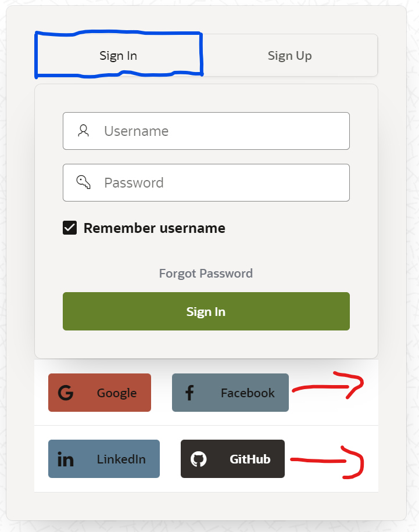Click the Google G logo icon
The width and height of the screenshot is (419, 532).
coord(66,393)
